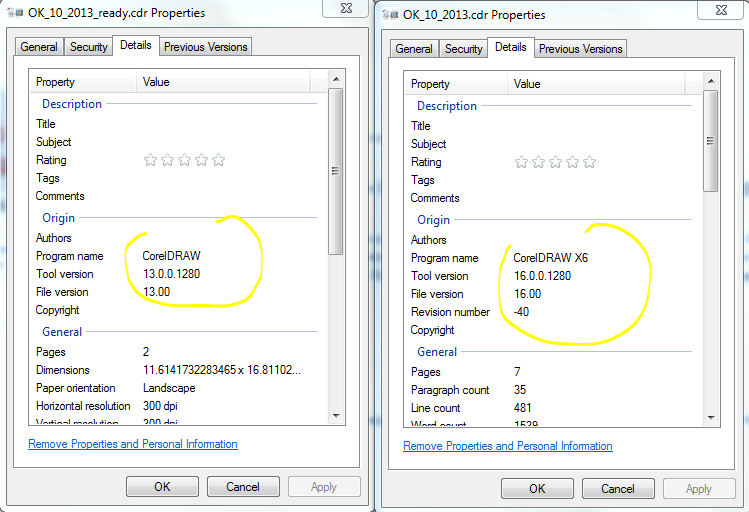This screenshot has height=512, width=749.
Task: Set second rating star in OK_10_2013.cdr window
Action: (538, 162)
